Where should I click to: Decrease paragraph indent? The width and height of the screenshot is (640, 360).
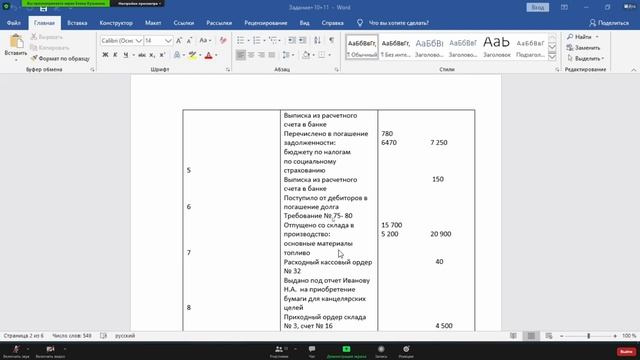(x=291, y=40)
